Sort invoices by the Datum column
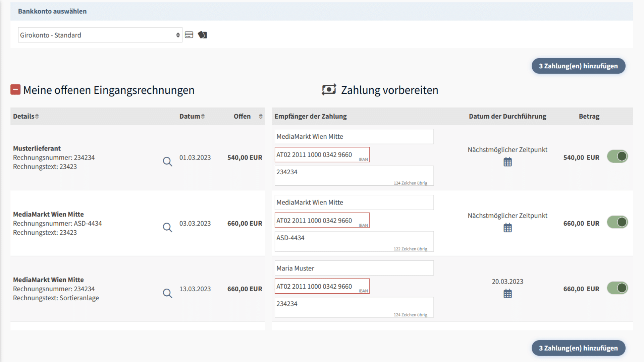The height and width of the screenshot is (362, 644). pos(192,116)
